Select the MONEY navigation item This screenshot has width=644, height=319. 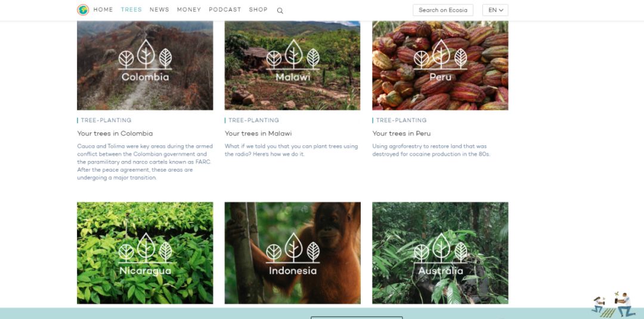pos(189,10)
